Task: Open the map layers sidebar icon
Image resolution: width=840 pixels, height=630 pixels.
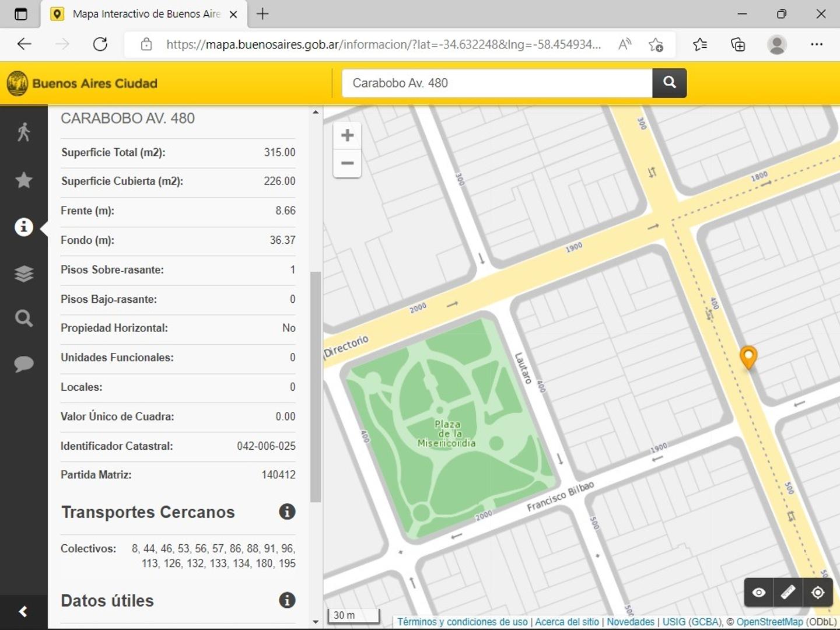Action: [23, 274]
